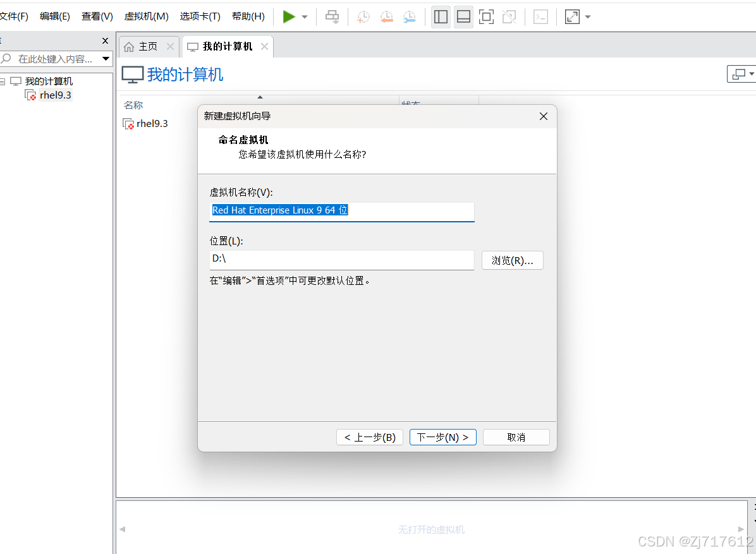Select rhel9.3 in the main VM list

[152, 123]
